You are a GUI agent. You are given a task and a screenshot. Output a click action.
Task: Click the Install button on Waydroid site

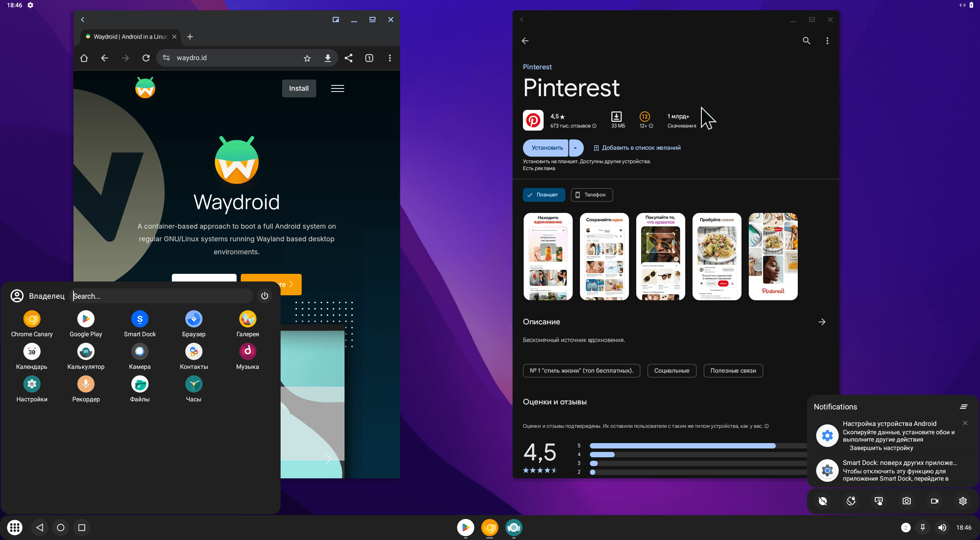tap(299, 88)
